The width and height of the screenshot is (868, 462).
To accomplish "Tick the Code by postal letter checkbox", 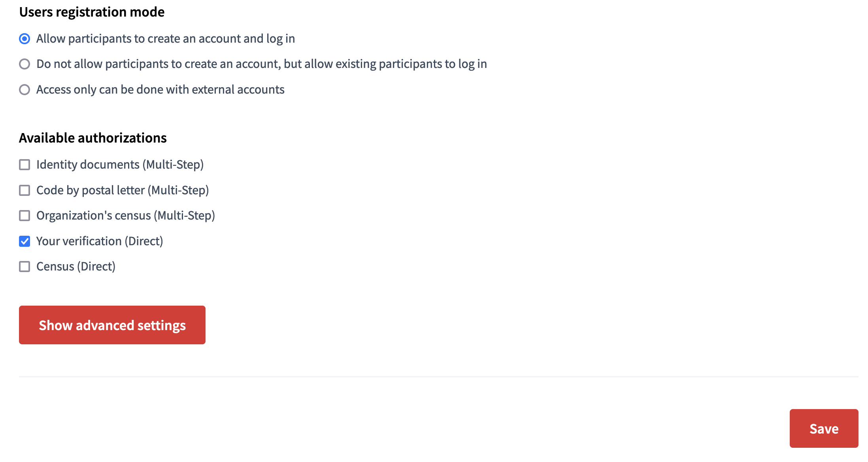I will (25, 190).
